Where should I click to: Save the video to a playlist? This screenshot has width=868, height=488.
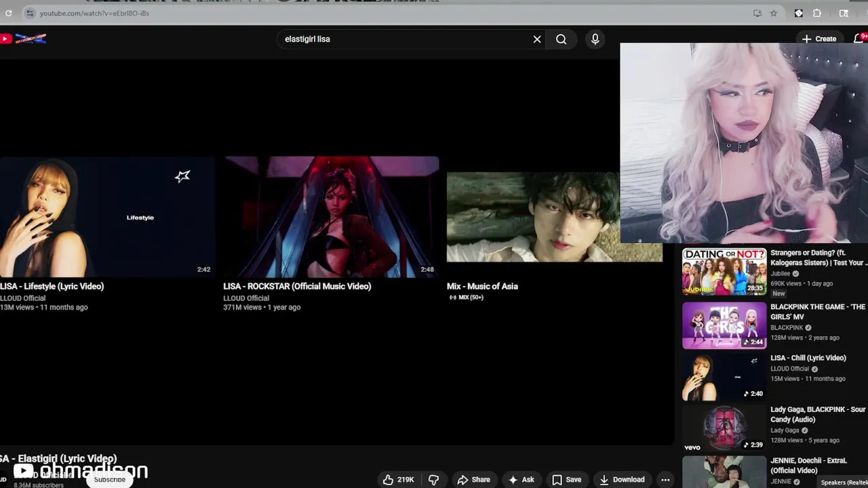566,480
